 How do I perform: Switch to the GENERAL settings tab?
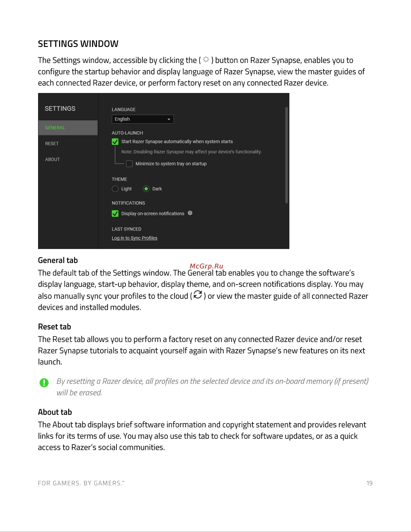point(68,128)
